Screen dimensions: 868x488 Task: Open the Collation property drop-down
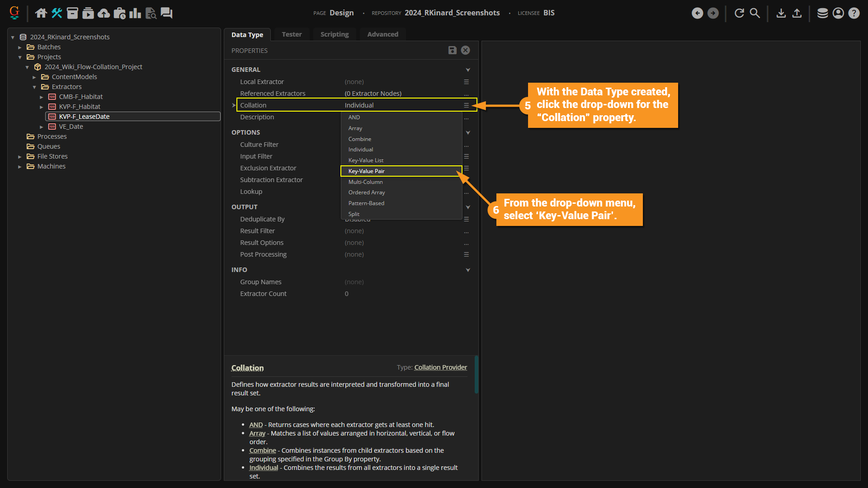pos(466,105)
